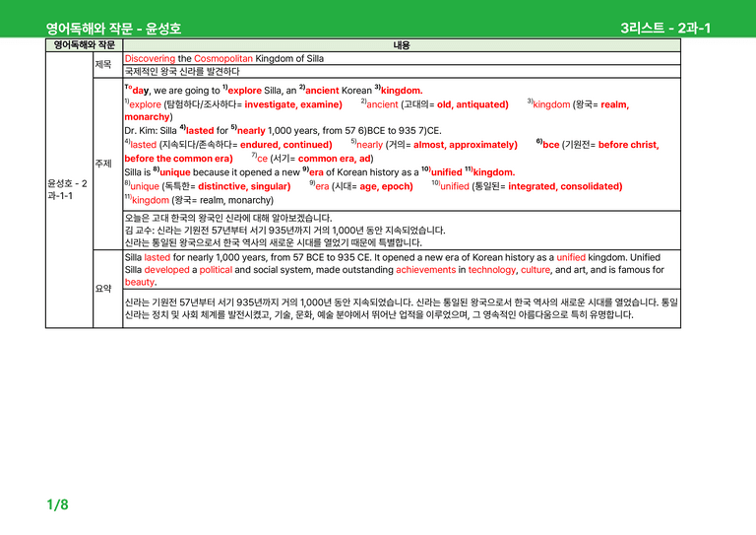This screenshot has width=756, height=535.
Task: Click the red word achievements in summary
Action: pyautogui.click(x=425, y=270)
